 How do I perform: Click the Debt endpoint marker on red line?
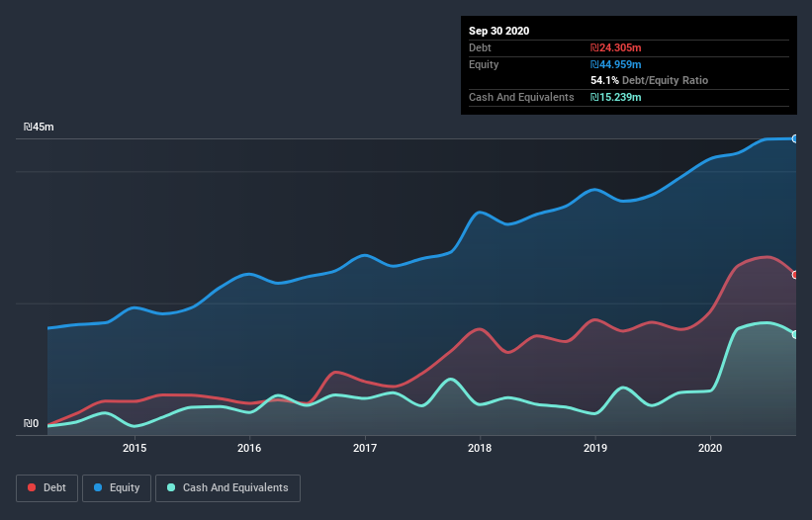point(795,275)
